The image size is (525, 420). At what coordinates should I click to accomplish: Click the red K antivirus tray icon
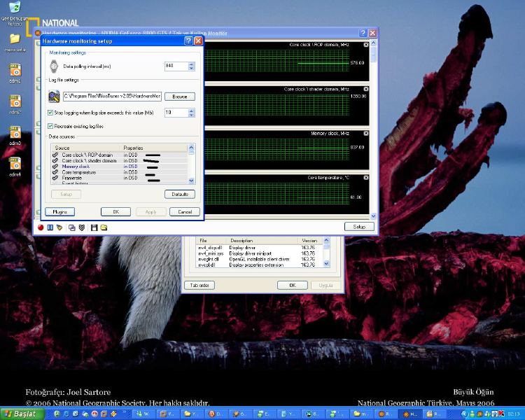coord(502,414)
